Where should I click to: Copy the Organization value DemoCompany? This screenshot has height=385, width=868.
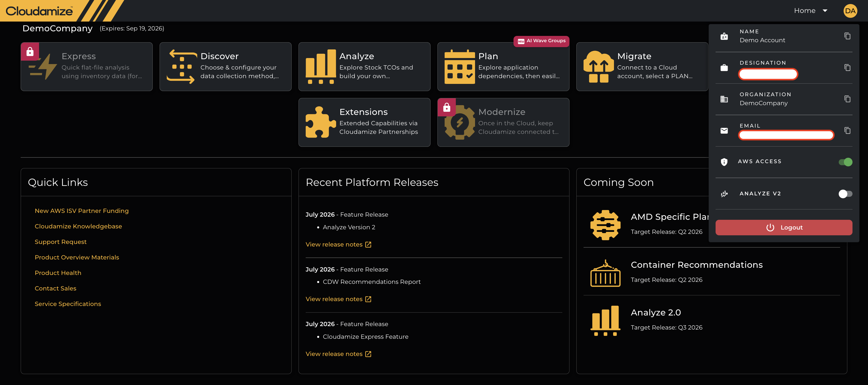(x=847, y=99)
